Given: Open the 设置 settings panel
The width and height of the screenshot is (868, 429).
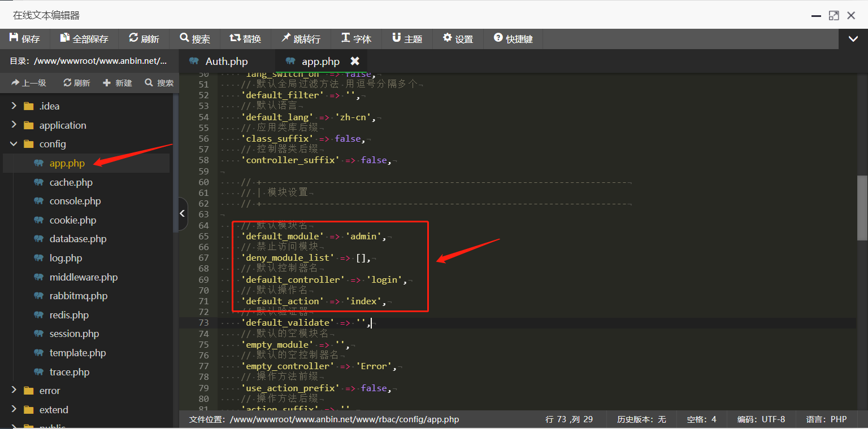Looking at the screenshot, I should click(458, 39).
